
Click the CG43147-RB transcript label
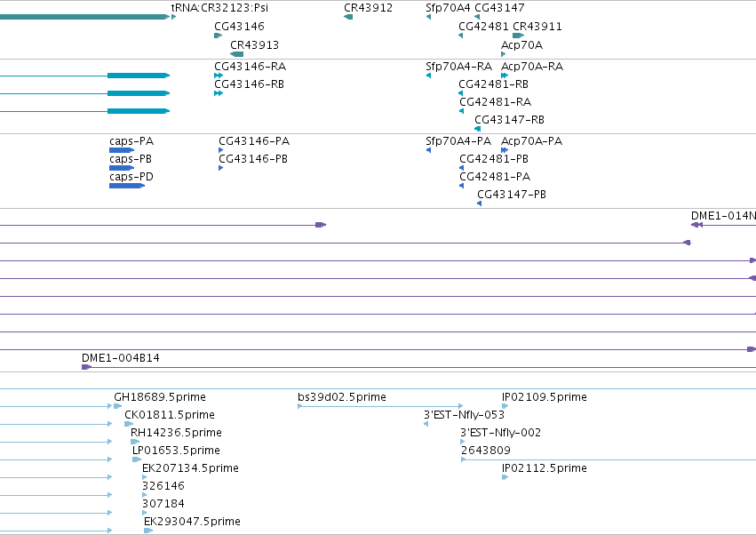pyautogui.click(x=509, y=120)
